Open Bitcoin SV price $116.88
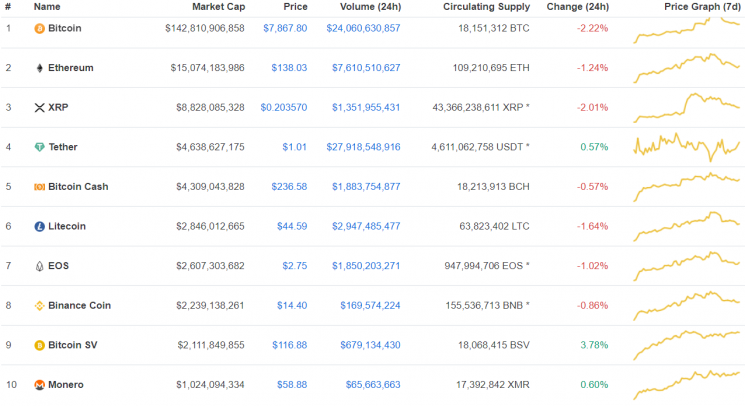This screenshot has width=745, height=406. point(289,345)
